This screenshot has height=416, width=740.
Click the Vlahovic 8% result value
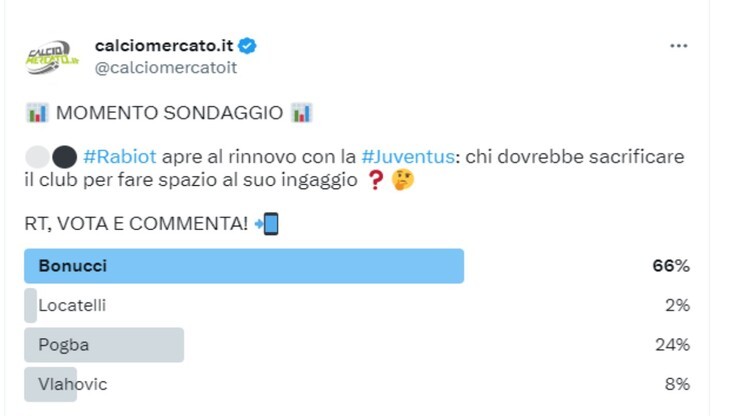[x=676, y=384]
